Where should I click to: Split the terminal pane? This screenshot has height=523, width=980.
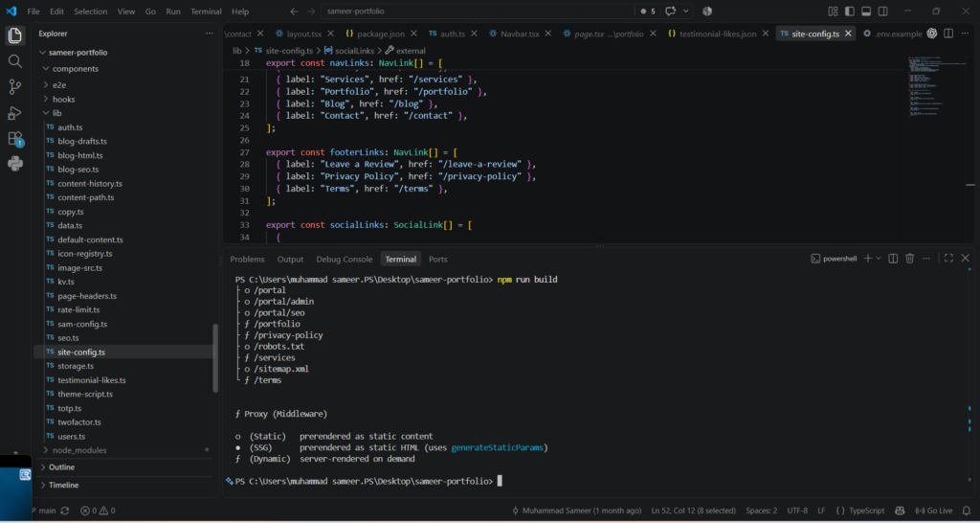click(x=893, y=259)
